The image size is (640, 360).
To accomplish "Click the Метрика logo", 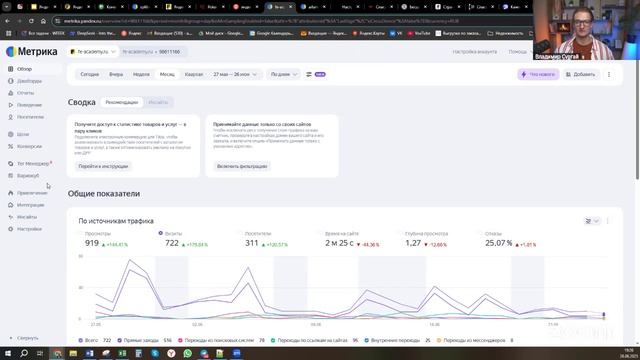I will [31, 51].
